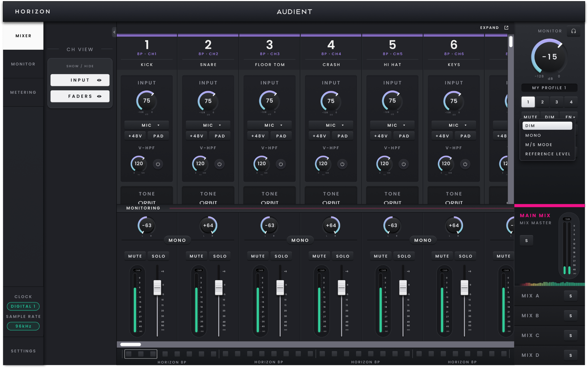Open SETTINGS in the sidebar

(23, 351)
